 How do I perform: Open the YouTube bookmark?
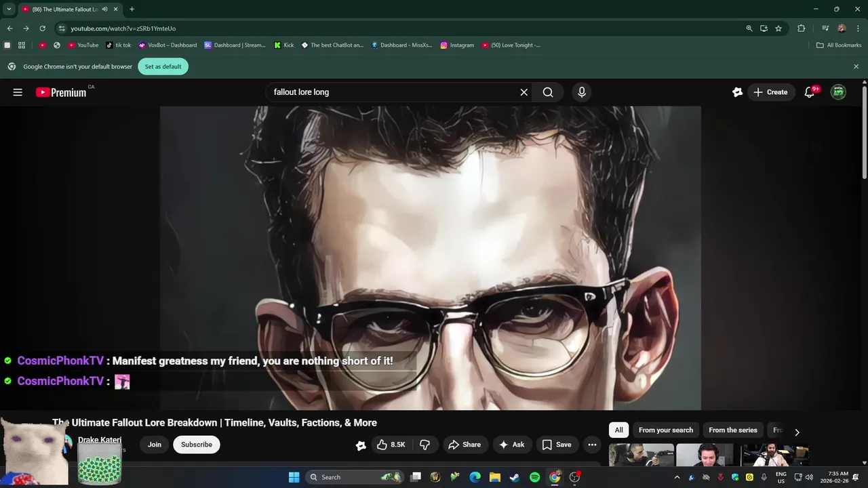[x=83, y=45]
